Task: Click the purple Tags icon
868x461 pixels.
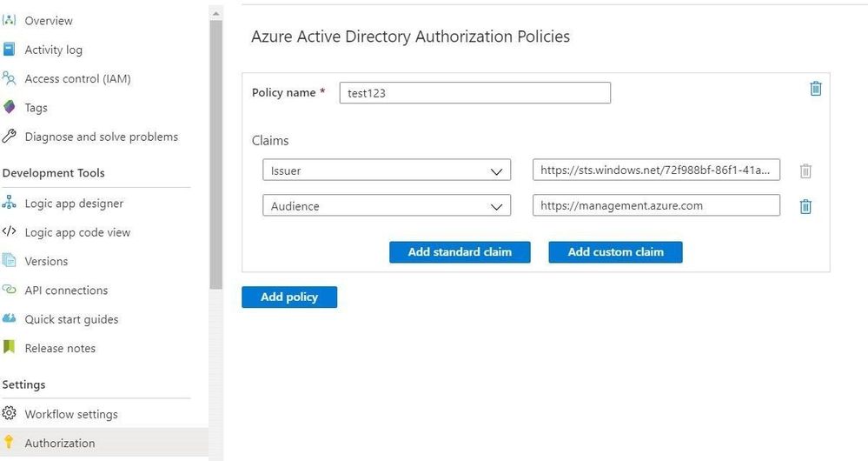Action: [x=9, y=107]
